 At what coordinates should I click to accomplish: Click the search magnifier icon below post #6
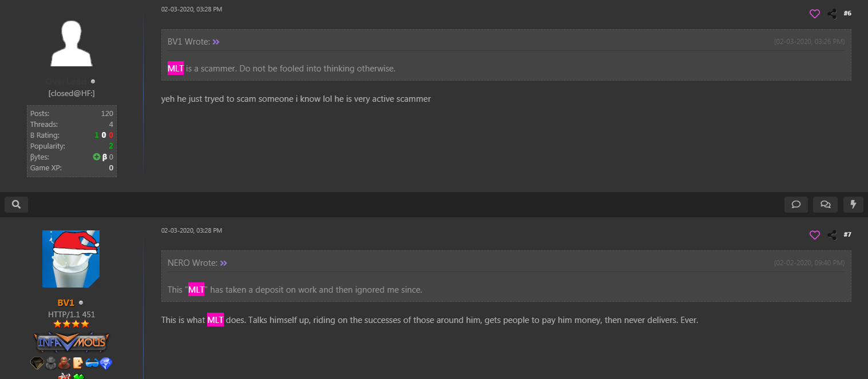(x=16, y=204)
